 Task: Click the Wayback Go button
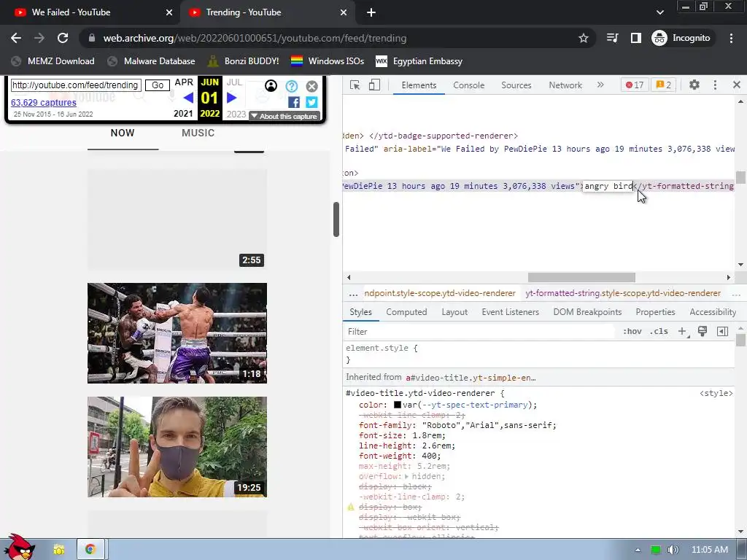158,85
